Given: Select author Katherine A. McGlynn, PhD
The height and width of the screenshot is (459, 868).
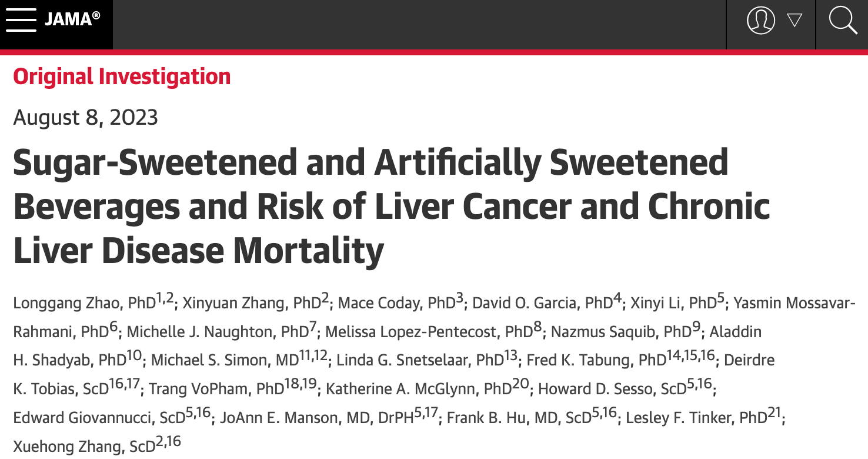Looking at the screenshot, I should pyautogui.click(x=418, y=388).
